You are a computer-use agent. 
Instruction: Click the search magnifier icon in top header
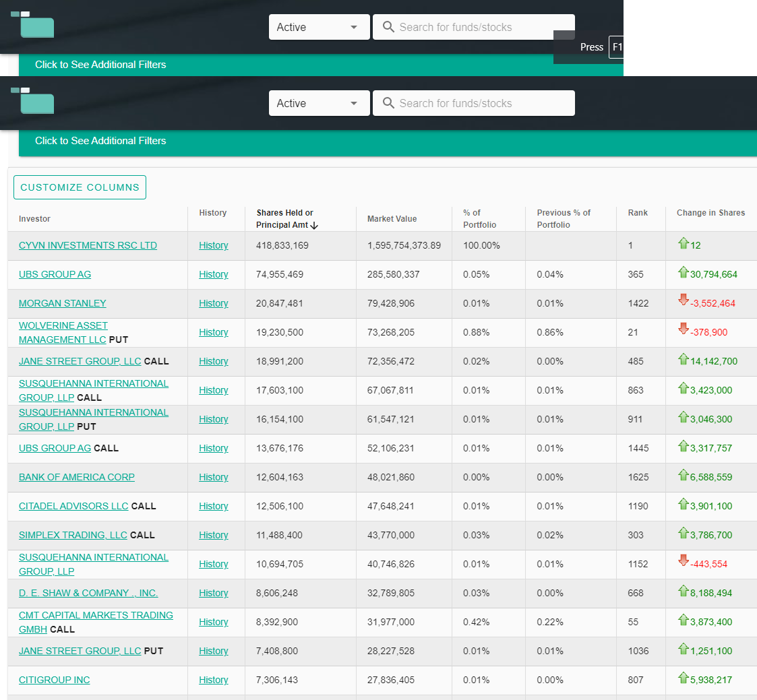tap(388, 26)
